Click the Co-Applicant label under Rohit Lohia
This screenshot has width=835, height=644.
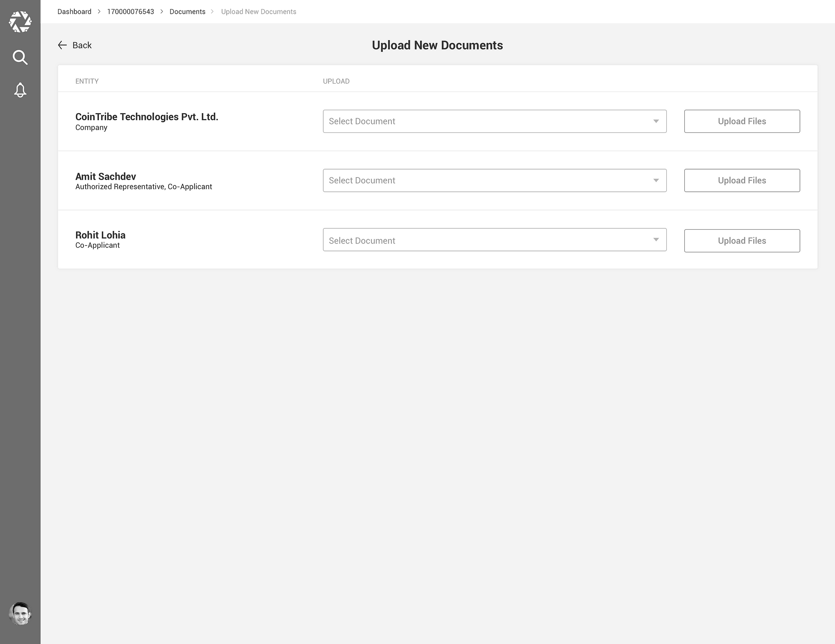[x=97, y=245]
